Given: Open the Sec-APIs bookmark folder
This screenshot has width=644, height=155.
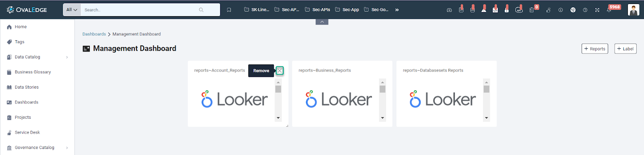Looking at the screenshot, I should pyautogui.click(x=318, y=10).
